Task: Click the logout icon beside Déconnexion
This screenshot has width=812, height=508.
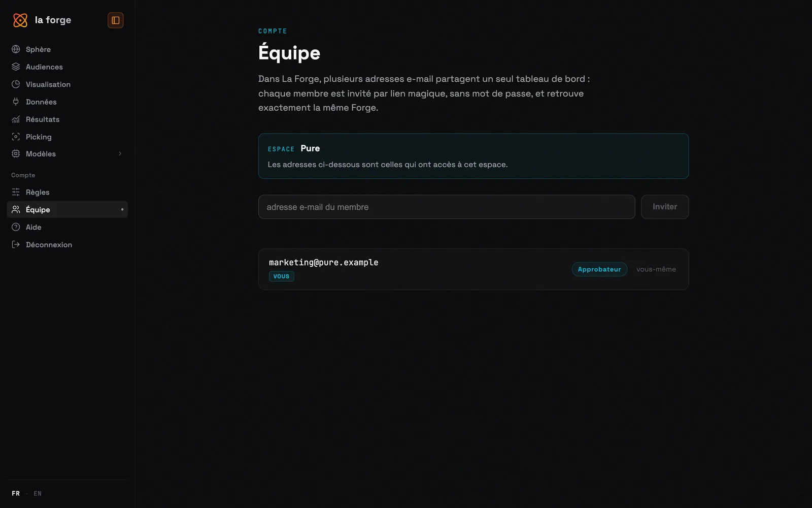Action: pyautogui.click(x=16, y=244)
